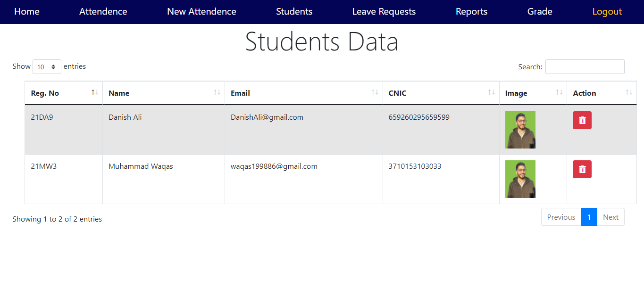
Task: Click the Previous pagination button
Action: tap(560, 217)
